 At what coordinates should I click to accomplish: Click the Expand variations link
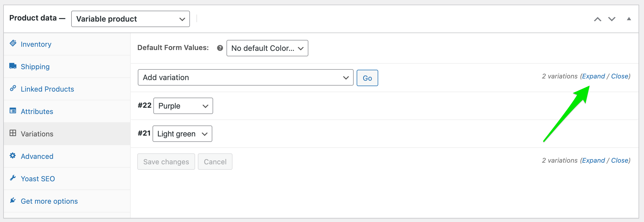click(593, 76)
